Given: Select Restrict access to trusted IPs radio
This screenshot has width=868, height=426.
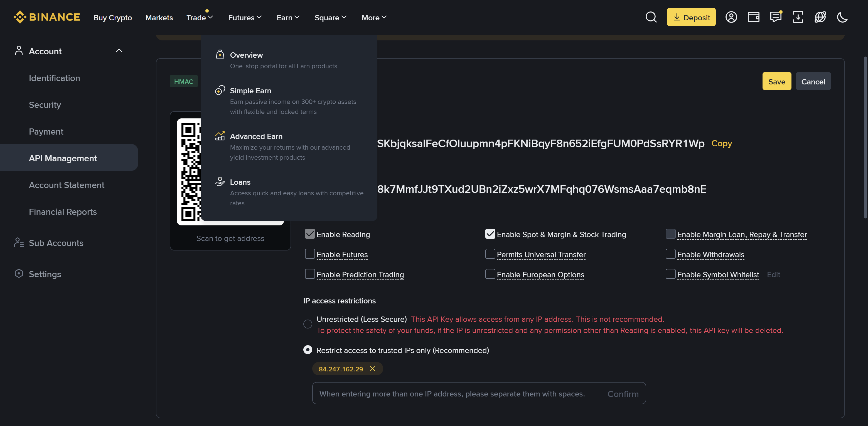Looking at the screenshot, I should (x=308, y=350).
